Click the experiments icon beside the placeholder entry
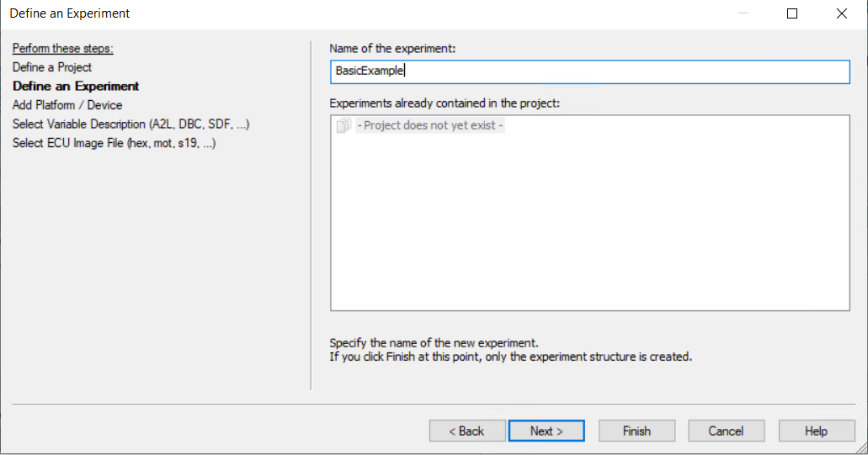The height and width of the screenshot is (455, 868). click(x=343, y=126)
